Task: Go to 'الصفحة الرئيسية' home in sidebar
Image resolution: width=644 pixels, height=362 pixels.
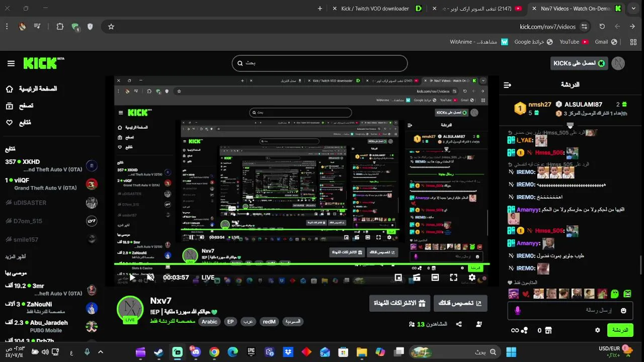Action: click(31, 89)
